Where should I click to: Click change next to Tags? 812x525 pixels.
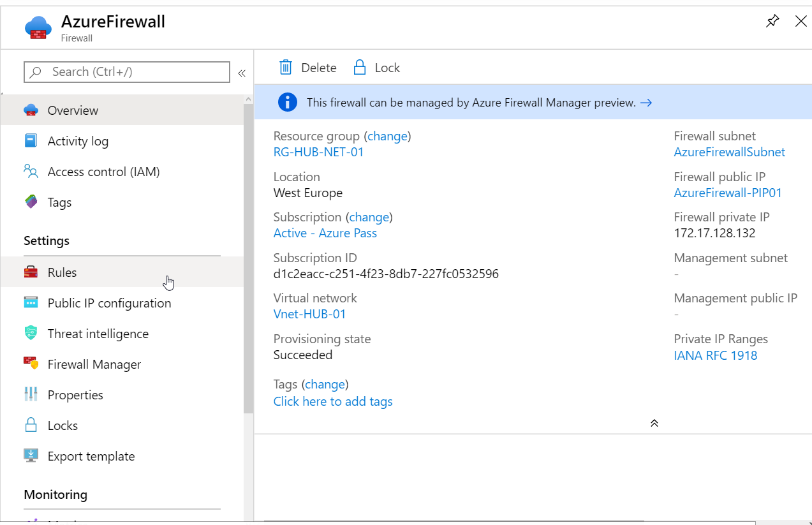[325, 384]
